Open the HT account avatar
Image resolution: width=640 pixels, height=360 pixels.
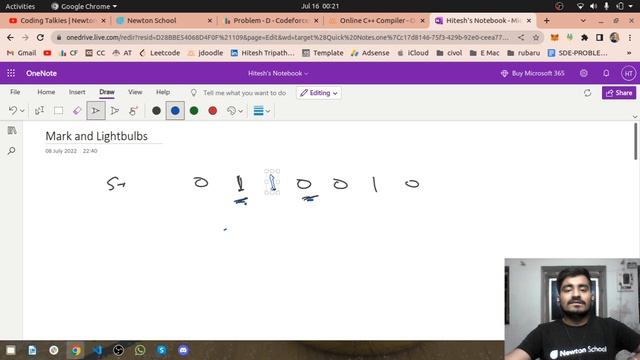pos(628,73)
